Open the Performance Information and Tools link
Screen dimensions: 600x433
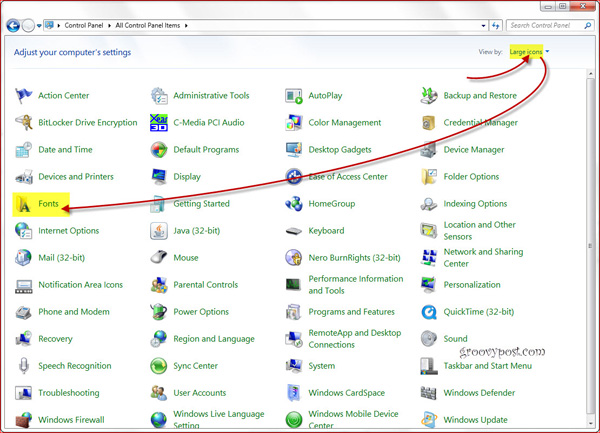point(356,285)
